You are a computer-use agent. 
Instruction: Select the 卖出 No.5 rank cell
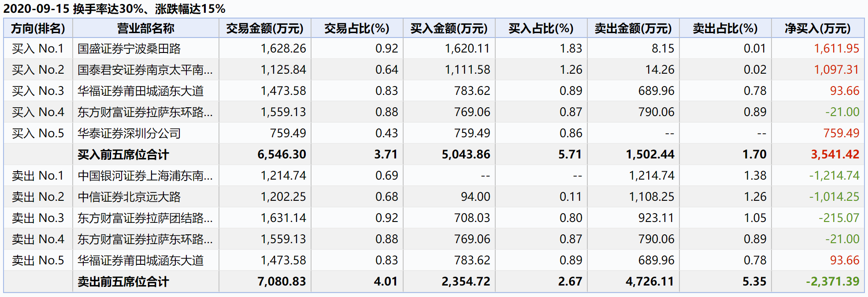38,260
